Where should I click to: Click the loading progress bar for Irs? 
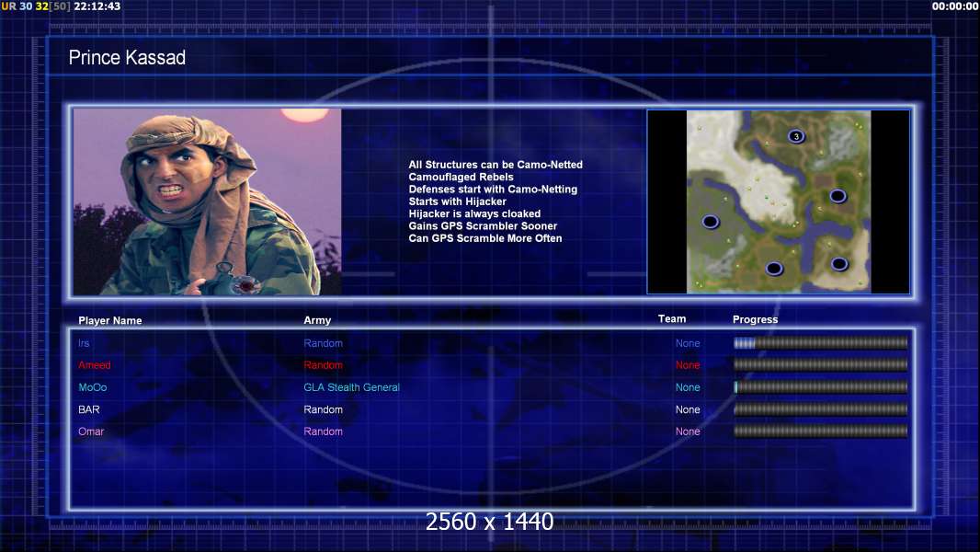tap(820, 342)
